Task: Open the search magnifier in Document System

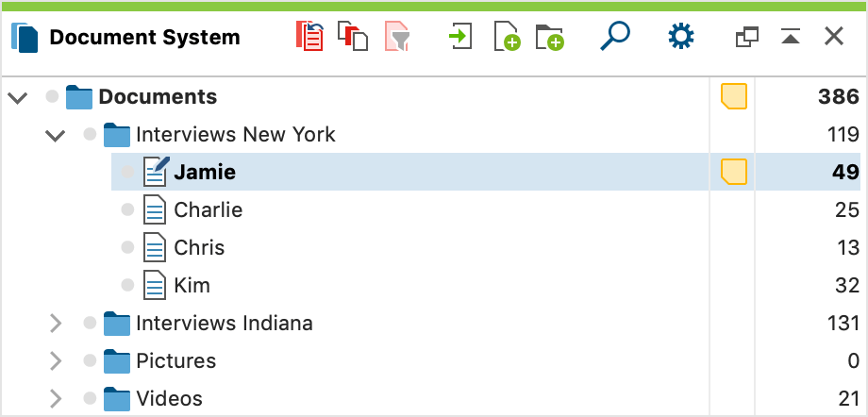Action: pyautogui.click(x=615, y=37)
